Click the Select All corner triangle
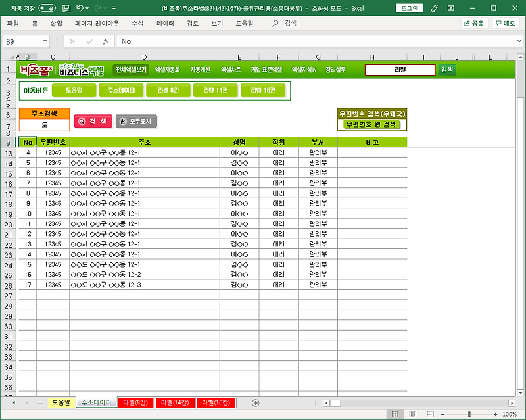 (12, 57)
